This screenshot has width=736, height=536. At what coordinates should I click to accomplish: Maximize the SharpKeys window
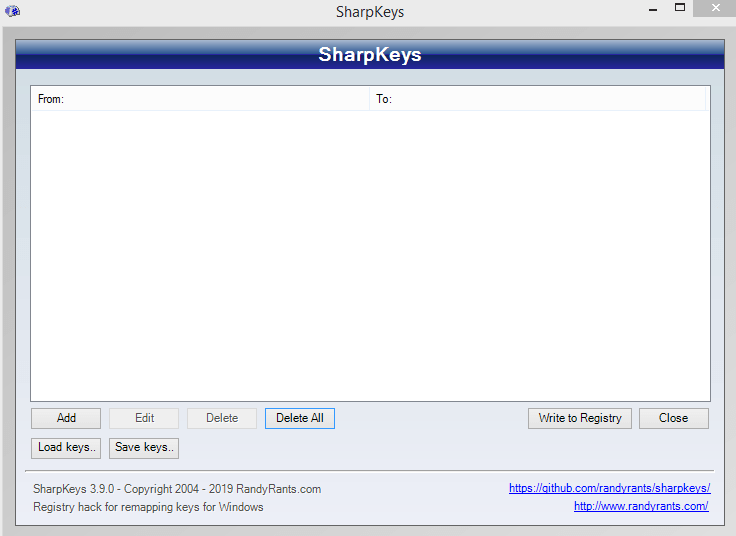tap(680, 8)
